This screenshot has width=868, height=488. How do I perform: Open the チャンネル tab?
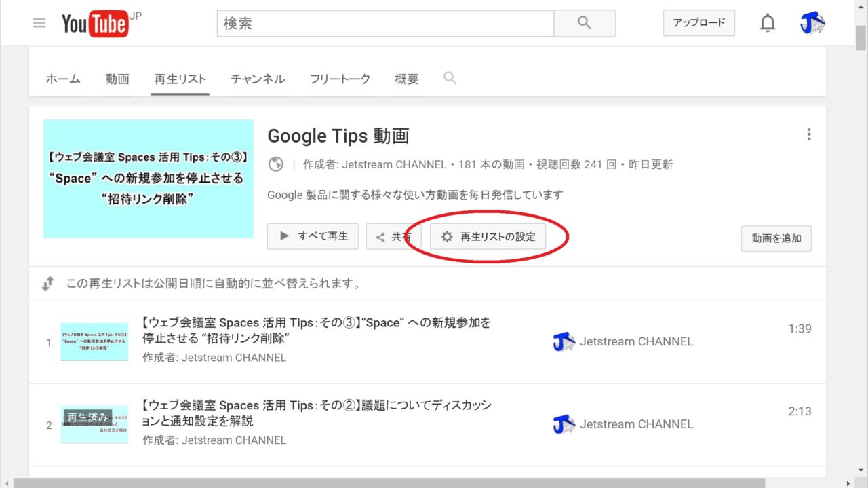[x=258, y=79]
